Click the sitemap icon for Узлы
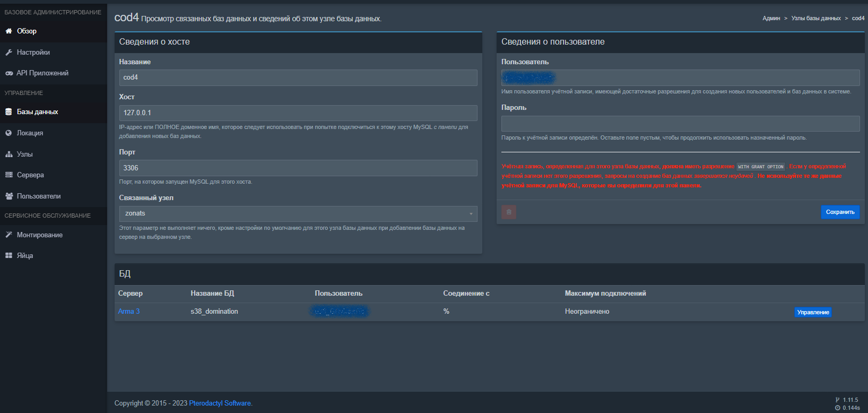868x413 pixels. 8,154
